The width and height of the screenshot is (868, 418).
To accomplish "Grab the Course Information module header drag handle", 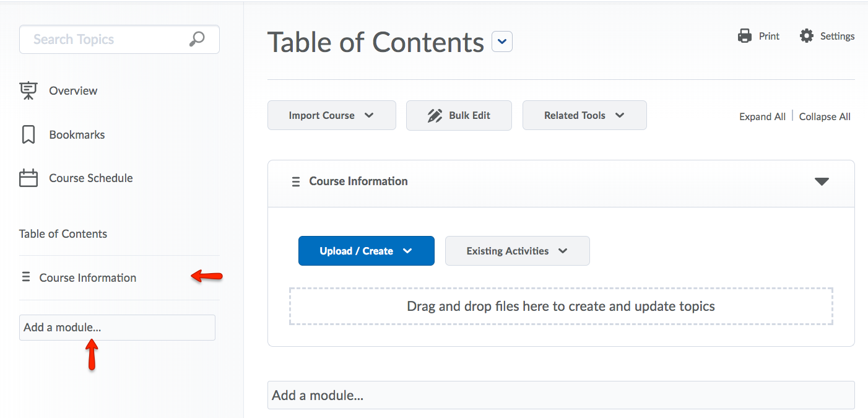I will [296, 181].
